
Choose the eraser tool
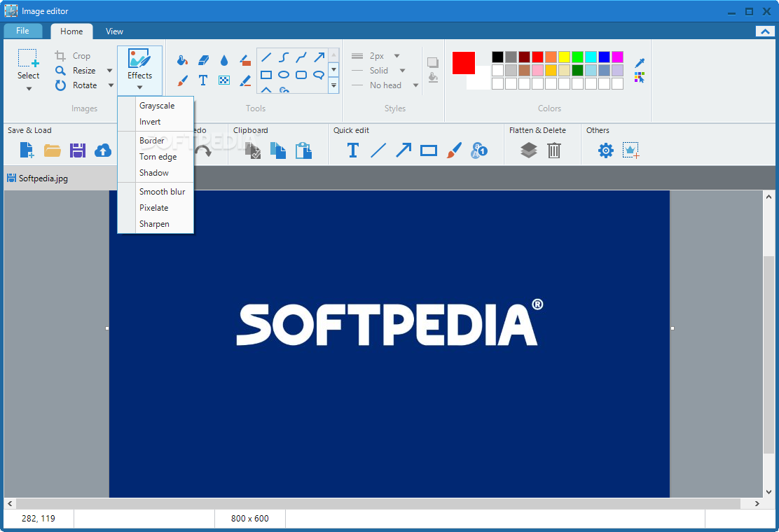coord(203,60)
